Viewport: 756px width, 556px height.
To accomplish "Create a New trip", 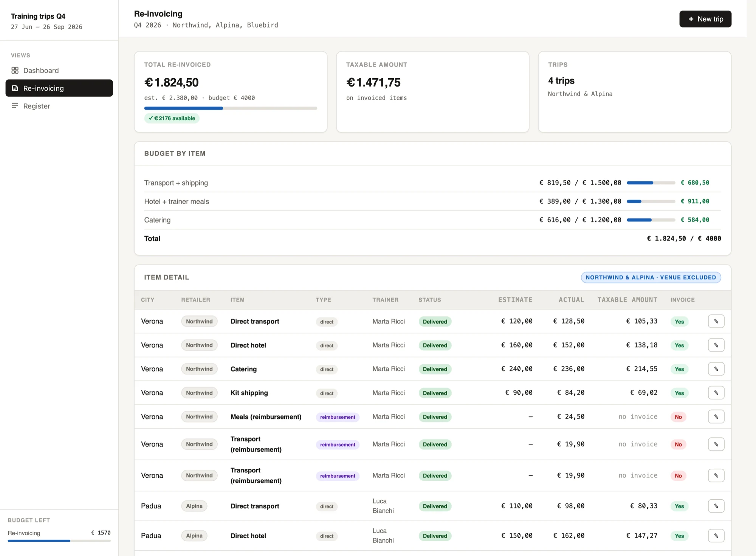I will pos(705,19).
